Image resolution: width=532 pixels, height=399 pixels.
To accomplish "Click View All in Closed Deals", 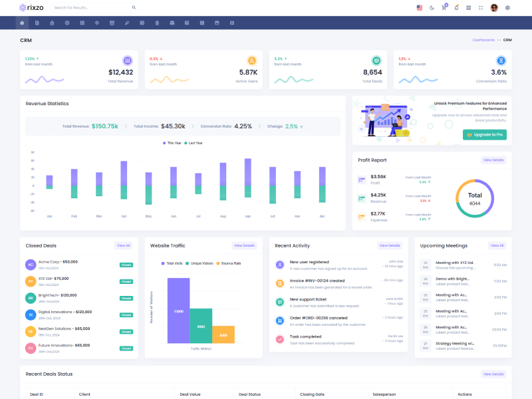I will pyautogui.click(x=124, y=245).
